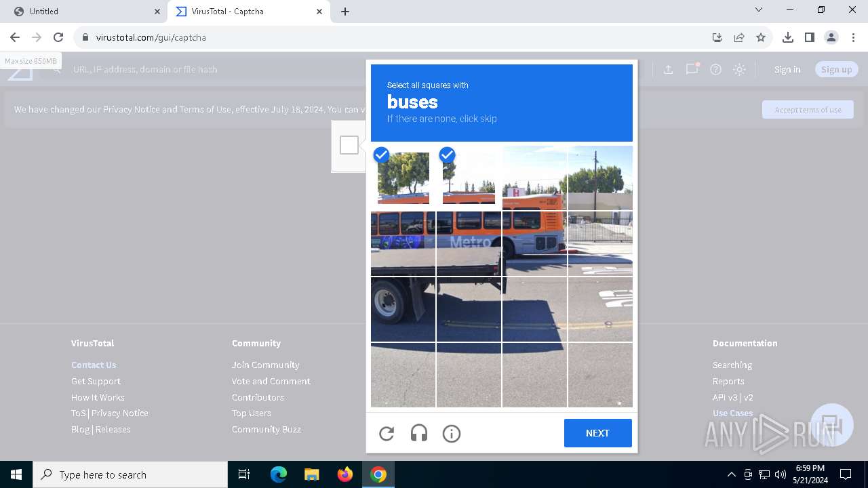Image resolution: width=868 pixels, height=488 pixels.
Task: Open the captcha help info icon
Action: (452, 433)
